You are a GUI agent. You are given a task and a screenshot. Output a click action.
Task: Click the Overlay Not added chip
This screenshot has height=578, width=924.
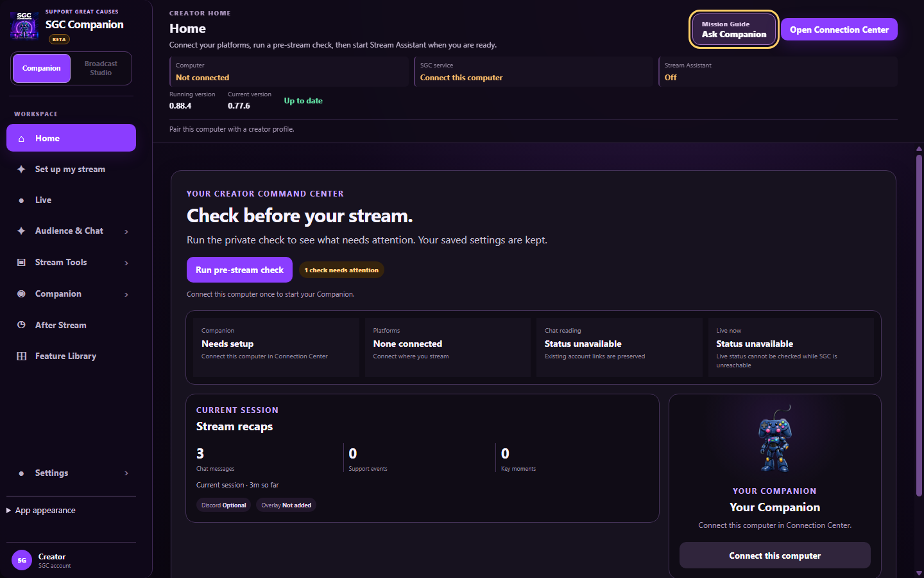(x=286, y=505)
